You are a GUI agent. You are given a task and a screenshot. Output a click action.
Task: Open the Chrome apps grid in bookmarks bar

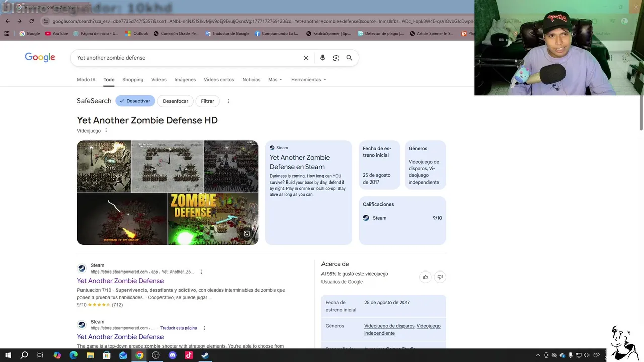coord(7,34)
